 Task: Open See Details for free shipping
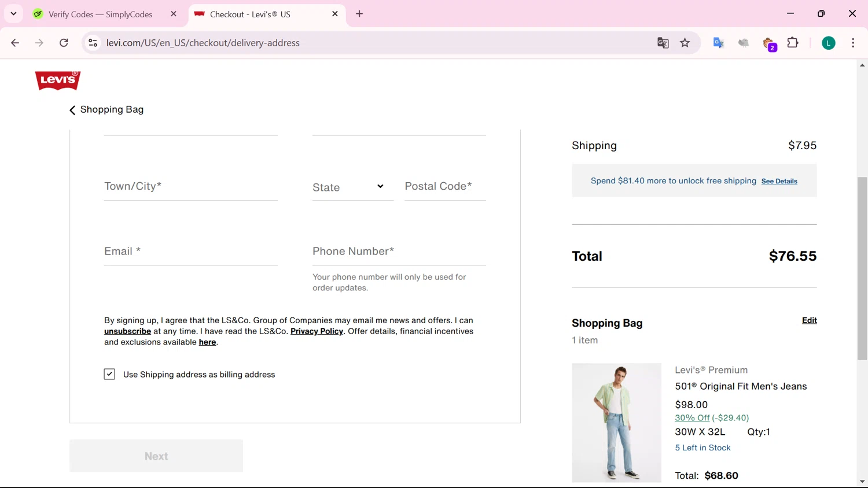click(x=779, y=182)
